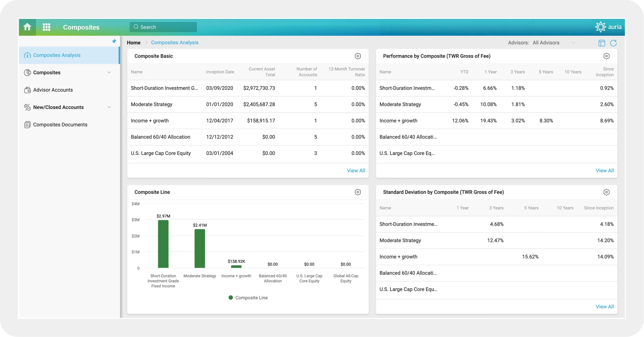This screenshot has height=337, width=644.
Task: Open Standard Deviation widget settings icon
Action: [x=606, y=192]
